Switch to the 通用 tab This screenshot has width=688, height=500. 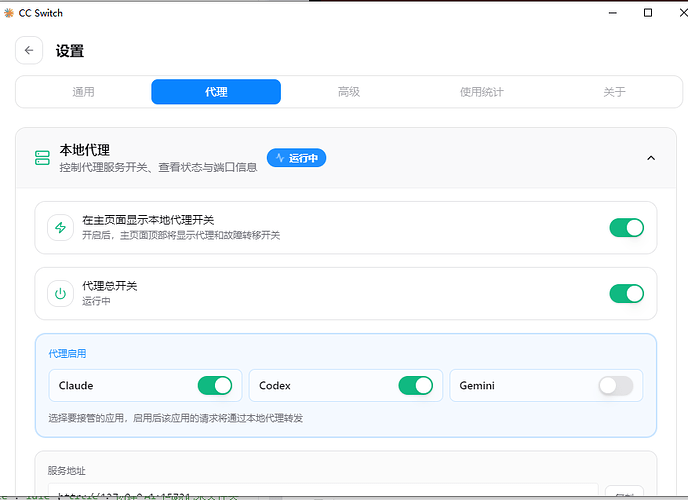click(x=83, y=92)
